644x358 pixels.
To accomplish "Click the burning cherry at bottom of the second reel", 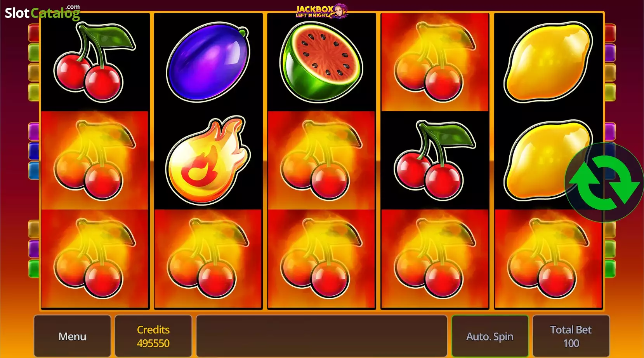I will [208, 259].
